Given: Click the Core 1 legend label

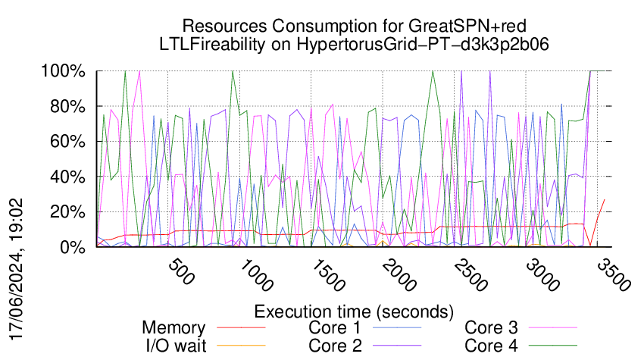Looking at the screenshot, I should (x=335, y=327).
